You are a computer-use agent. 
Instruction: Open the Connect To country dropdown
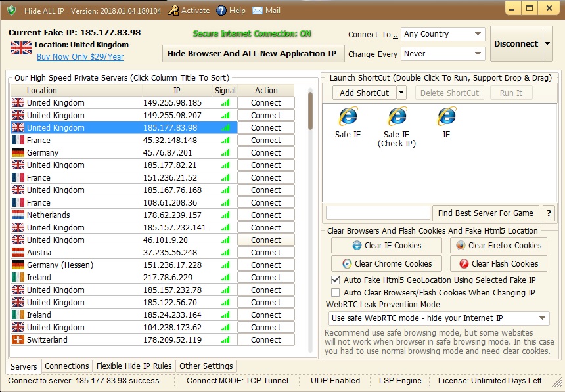(x=443, y=34)
